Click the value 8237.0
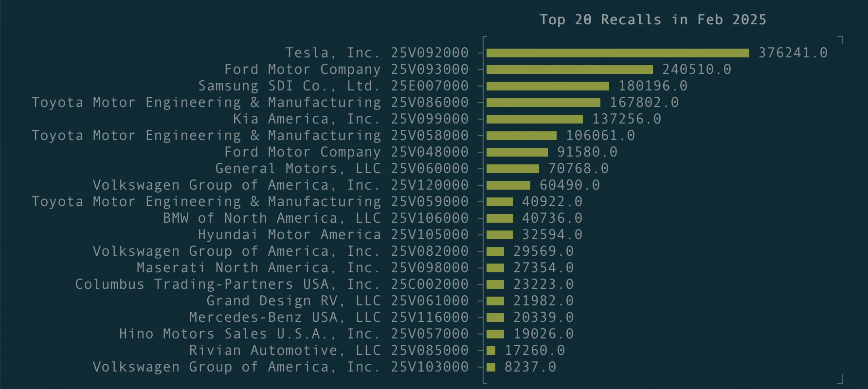 530,367
